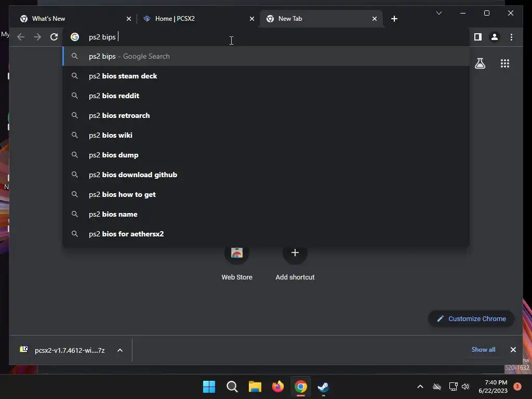Screen dimensions: 532x399
Task: Choose 'ps2 bios reddit' suggestion
Action: [266, 96]
